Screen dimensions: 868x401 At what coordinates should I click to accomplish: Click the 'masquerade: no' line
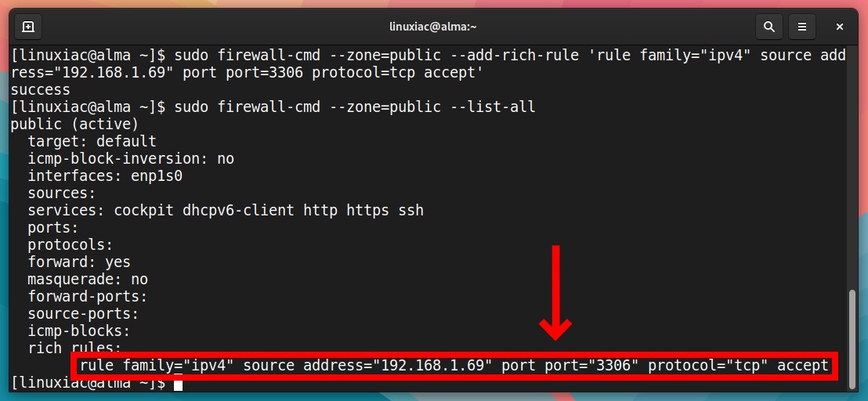(88, 280)
